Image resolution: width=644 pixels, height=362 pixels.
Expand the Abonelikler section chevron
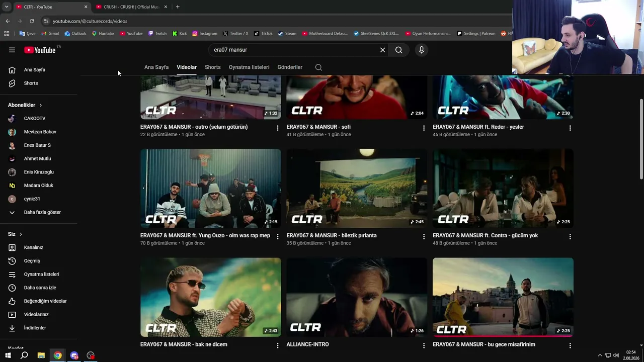coord(40,105)
